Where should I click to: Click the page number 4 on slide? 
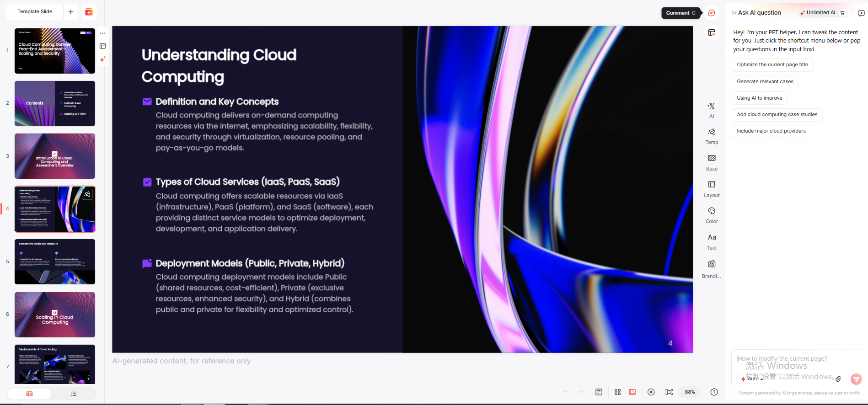pos(670,343)
